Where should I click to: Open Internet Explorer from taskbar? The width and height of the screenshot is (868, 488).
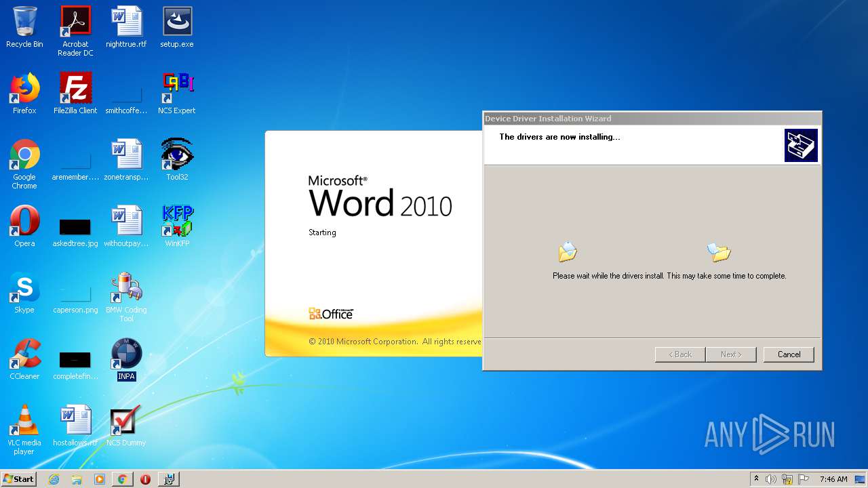(54, 479)
